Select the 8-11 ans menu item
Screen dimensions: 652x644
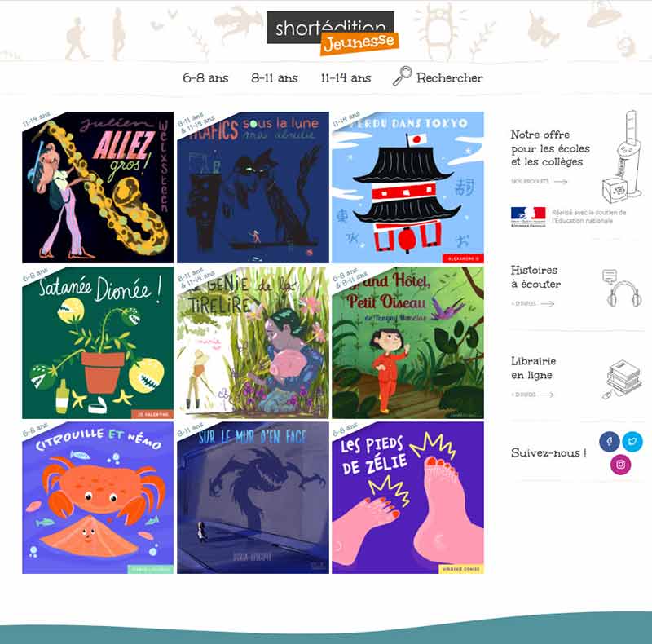coord(275,77)
